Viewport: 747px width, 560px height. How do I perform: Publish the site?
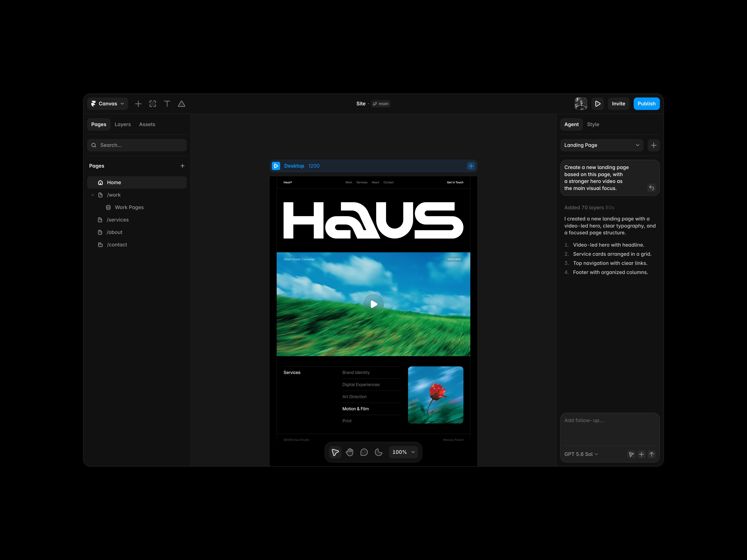pyautogui.click(x=646, y=104)
